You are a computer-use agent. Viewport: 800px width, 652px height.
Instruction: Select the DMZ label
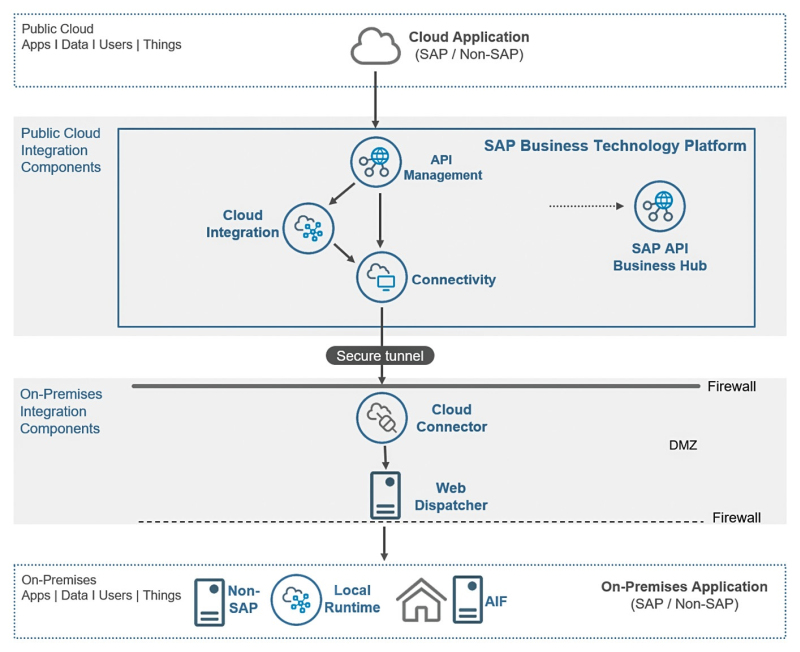pyautogui.click(x=683, y=445)
